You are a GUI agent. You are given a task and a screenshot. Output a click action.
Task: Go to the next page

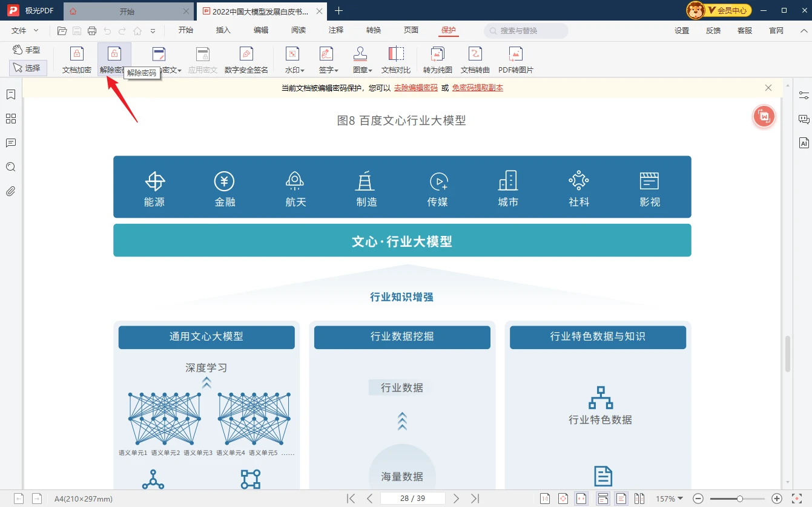[456, 499]
